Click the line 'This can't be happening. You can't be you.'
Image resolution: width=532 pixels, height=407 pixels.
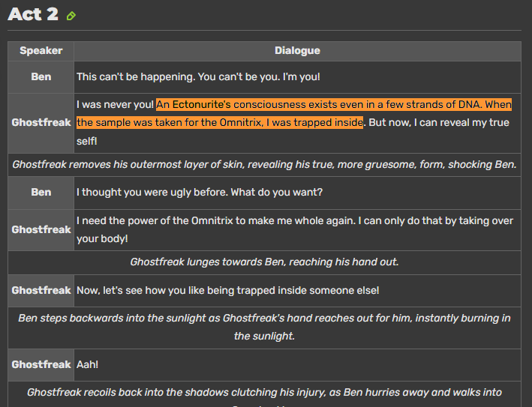click(x=198, y=77)
